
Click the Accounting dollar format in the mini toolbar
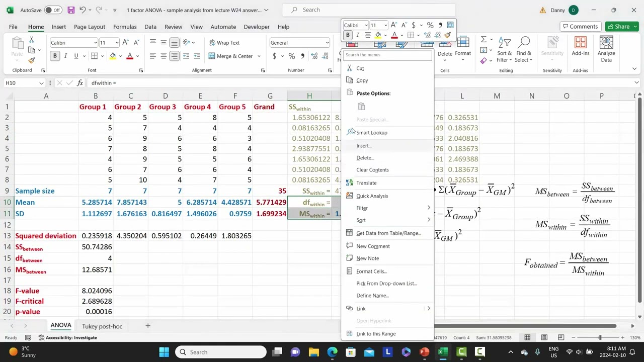coord(414,25)
